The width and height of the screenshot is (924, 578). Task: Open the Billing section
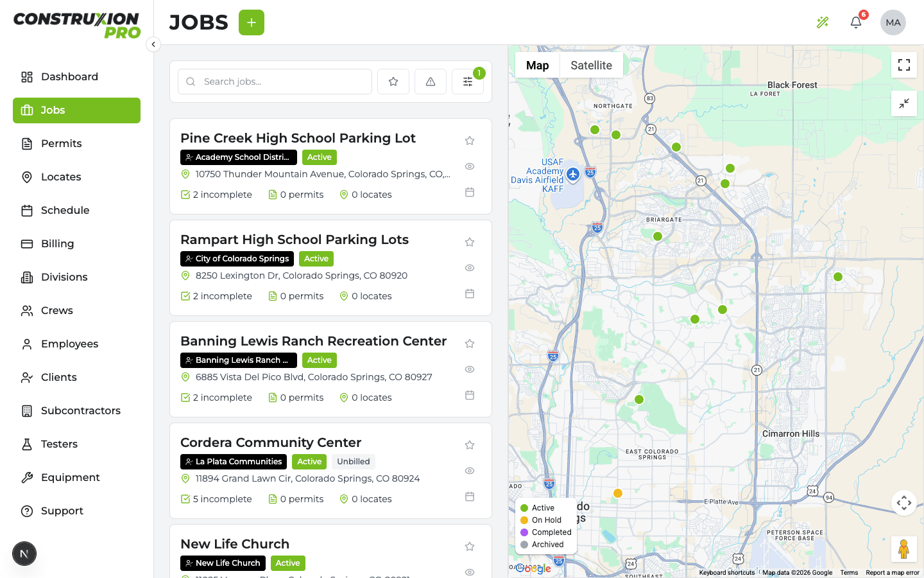(x=76, y=244)
